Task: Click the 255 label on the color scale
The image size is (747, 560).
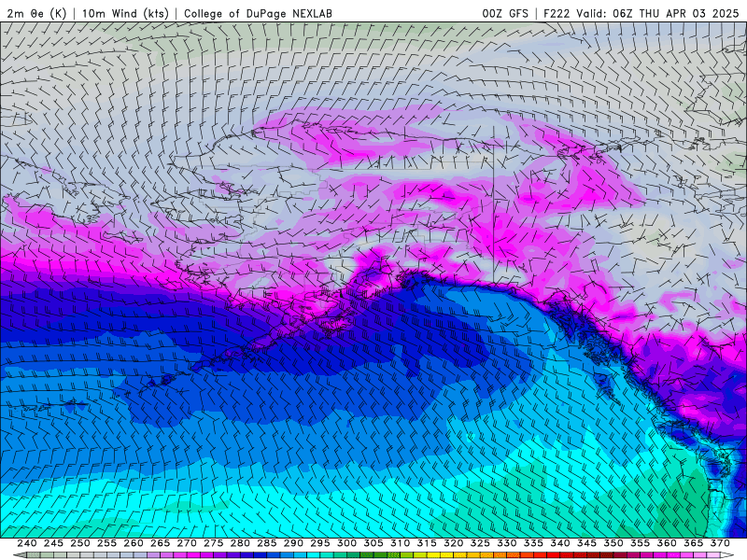Action: 106,543
